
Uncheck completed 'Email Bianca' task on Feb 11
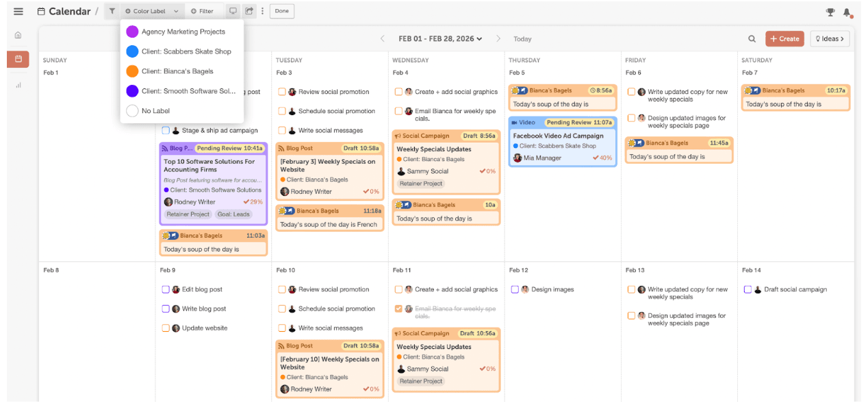[398, 309]
